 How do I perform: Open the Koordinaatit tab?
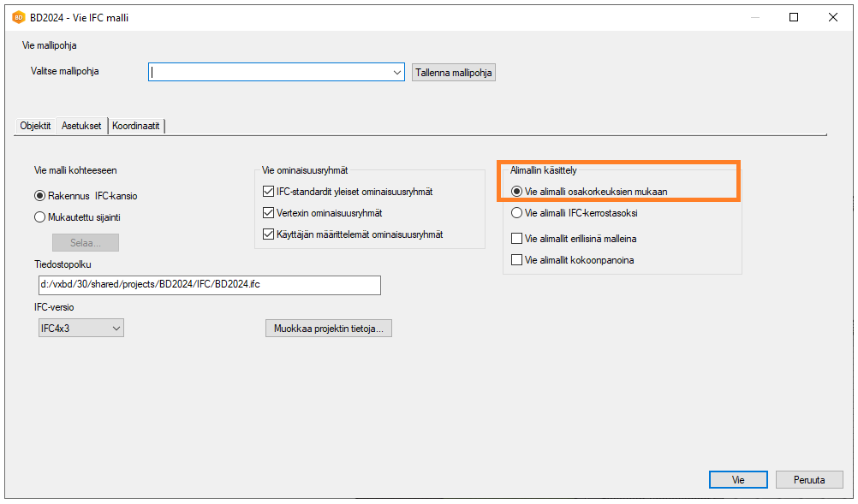click(x=137, y=126)
